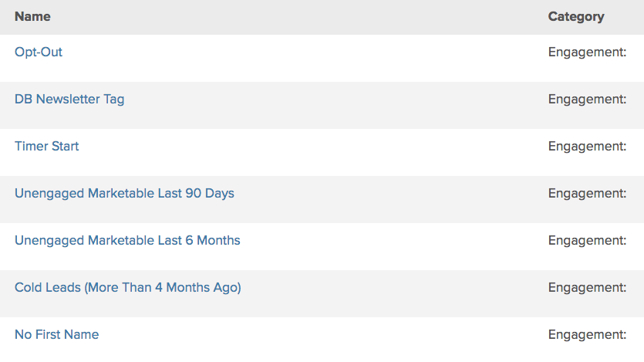Open Cold Leads (More Than 4 Months Ago)

pos(128,288)
